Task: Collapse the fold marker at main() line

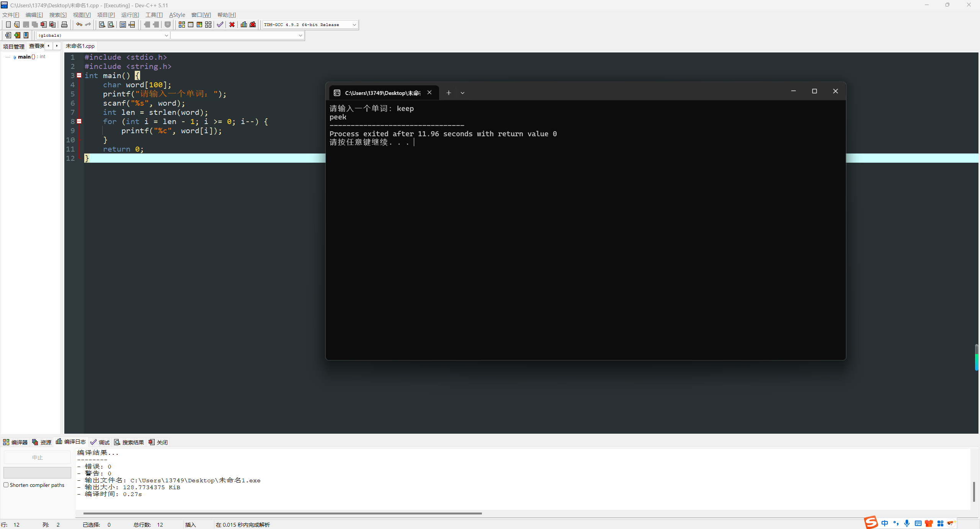Action: pos(79,75)
